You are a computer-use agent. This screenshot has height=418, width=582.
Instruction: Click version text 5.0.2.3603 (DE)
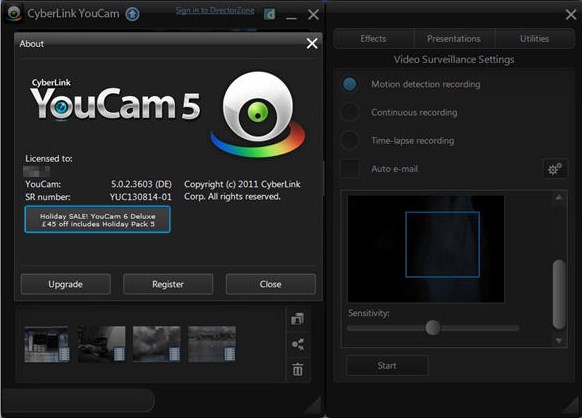click(141, 184)
